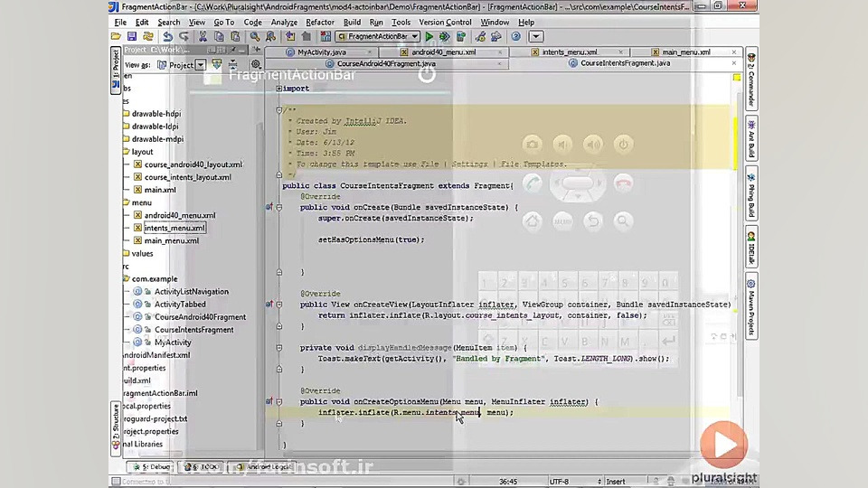Image resolution: width=868 pixels, height=488 pixels.
Task: Click the override gutter marker beside onCreate
Action: coord(269,207)
